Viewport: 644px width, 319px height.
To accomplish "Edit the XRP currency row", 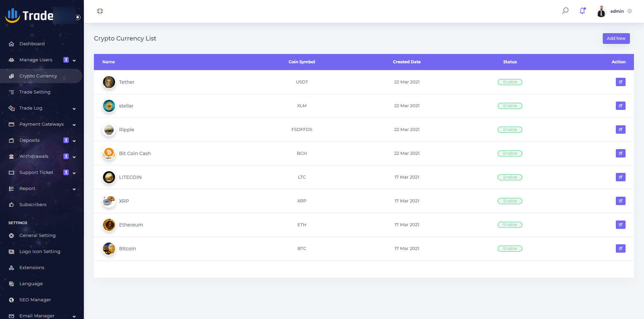I will (x=621, y=201).
